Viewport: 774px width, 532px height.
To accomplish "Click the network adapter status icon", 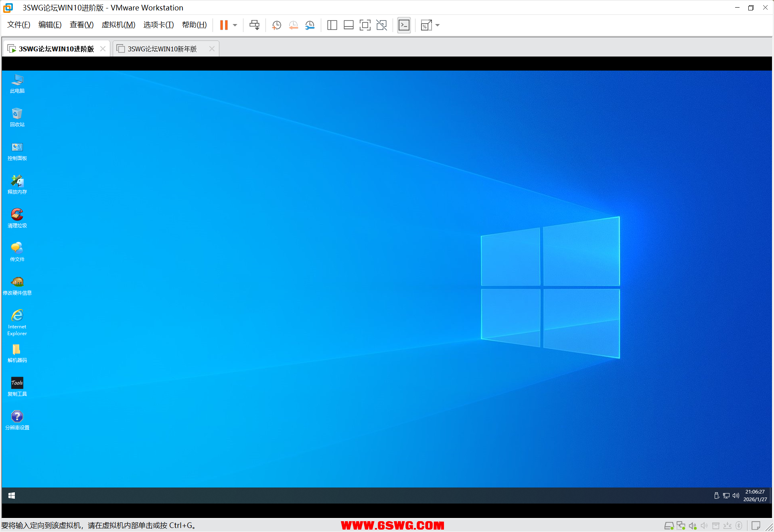I will tap(681, 526).
